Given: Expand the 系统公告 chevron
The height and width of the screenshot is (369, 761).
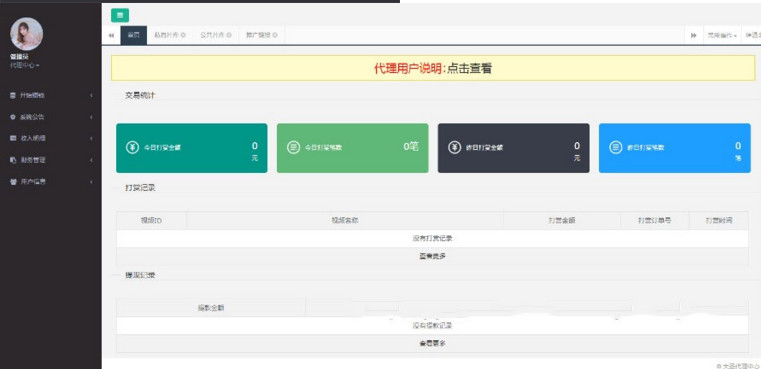Looking at the screenshot, I should [x=92, y=117].
